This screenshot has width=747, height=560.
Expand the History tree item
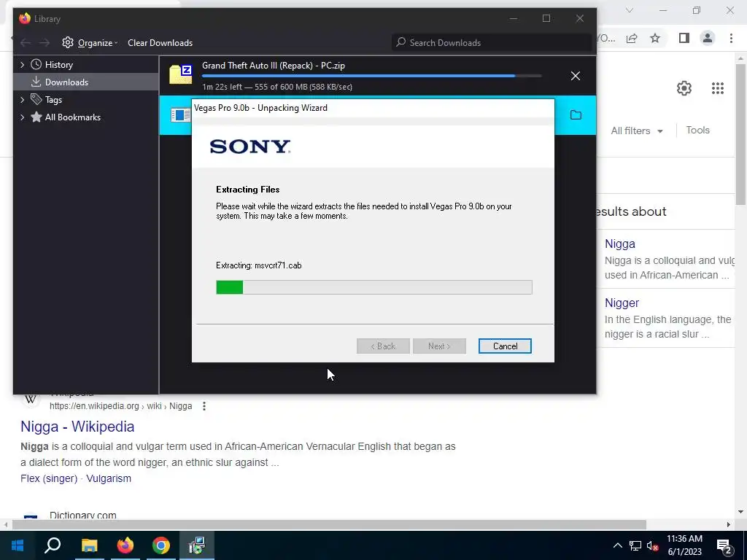click(22, 64)
